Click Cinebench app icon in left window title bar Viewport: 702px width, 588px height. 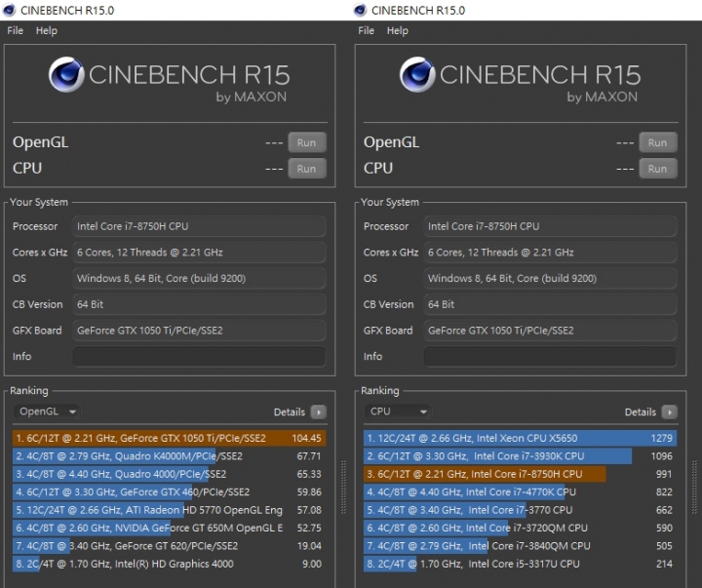pos(9,10)
